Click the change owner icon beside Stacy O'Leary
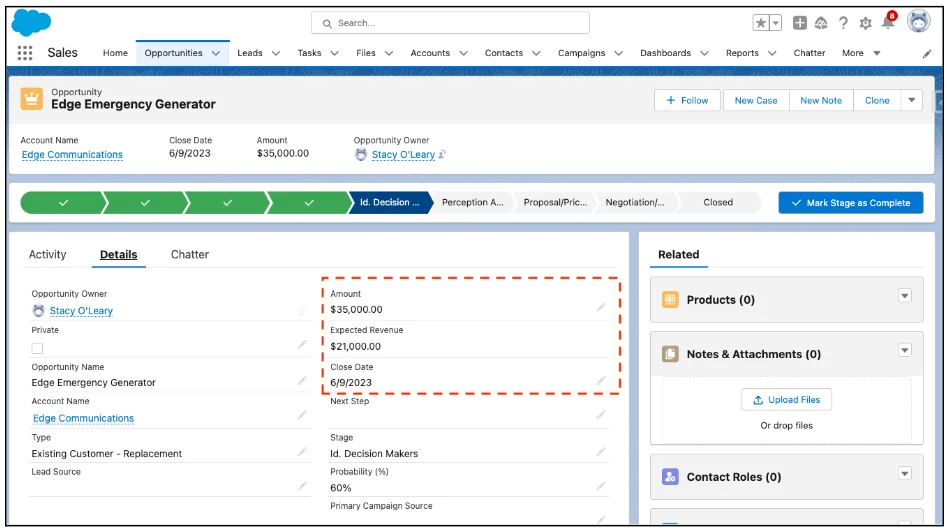 coord(442,155)
